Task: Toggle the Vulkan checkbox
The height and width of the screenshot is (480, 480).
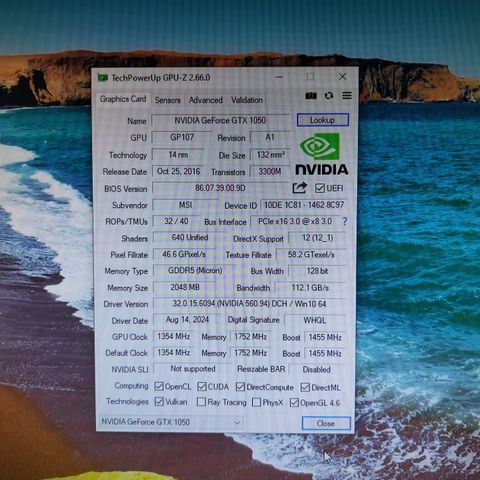Action: [159, 401]
